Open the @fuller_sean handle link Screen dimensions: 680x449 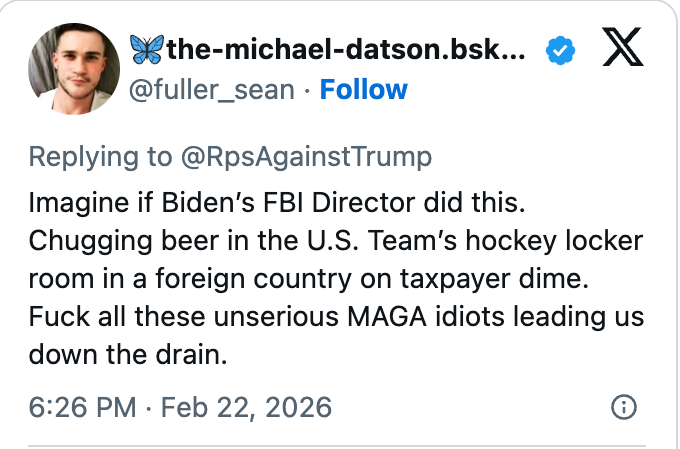point(212,90)
